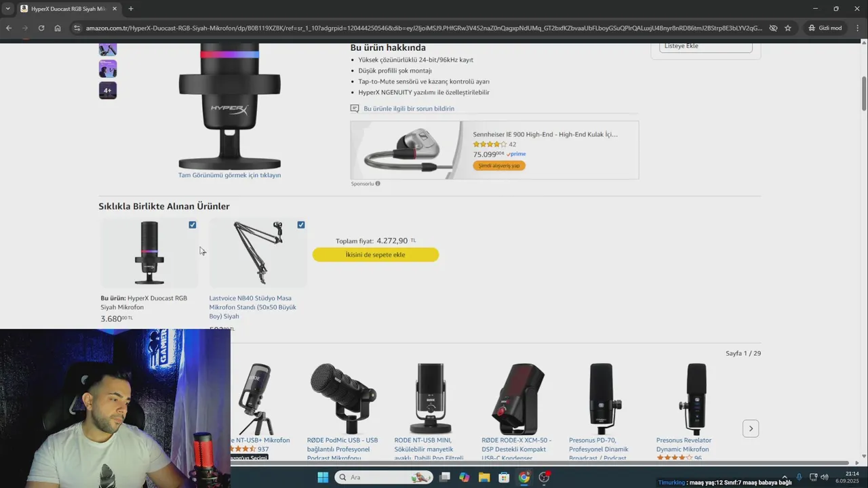Screen dimensions: 868x488
Task: Click Presonus PD-70 product image
Action: [605, 398]
